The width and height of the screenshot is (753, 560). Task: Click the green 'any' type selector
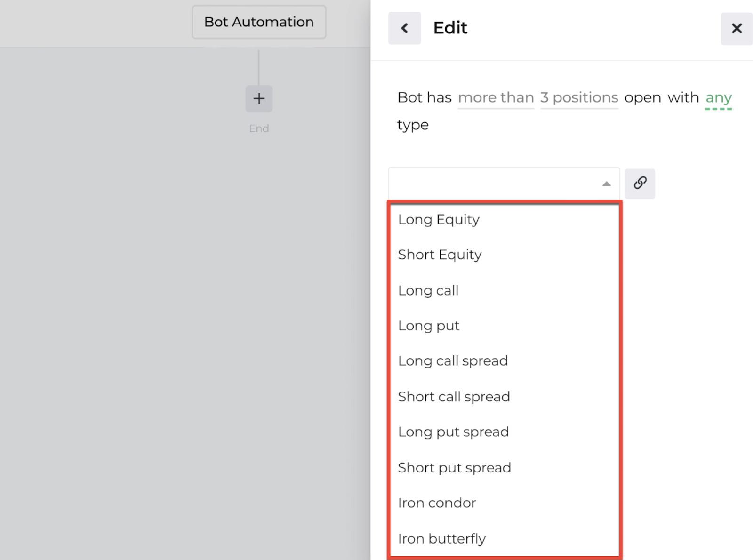coord(718,98)
